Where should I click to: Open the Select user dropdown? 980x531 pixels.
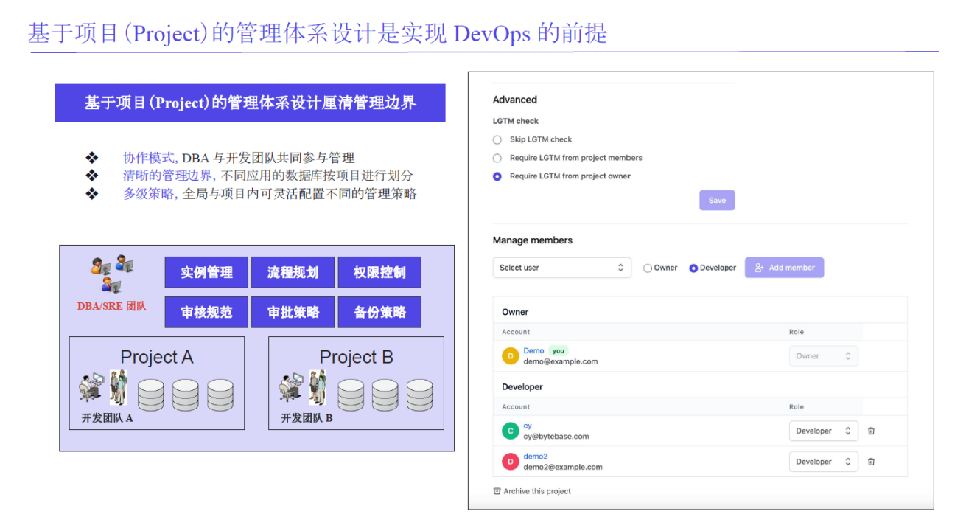pos(561,268)
